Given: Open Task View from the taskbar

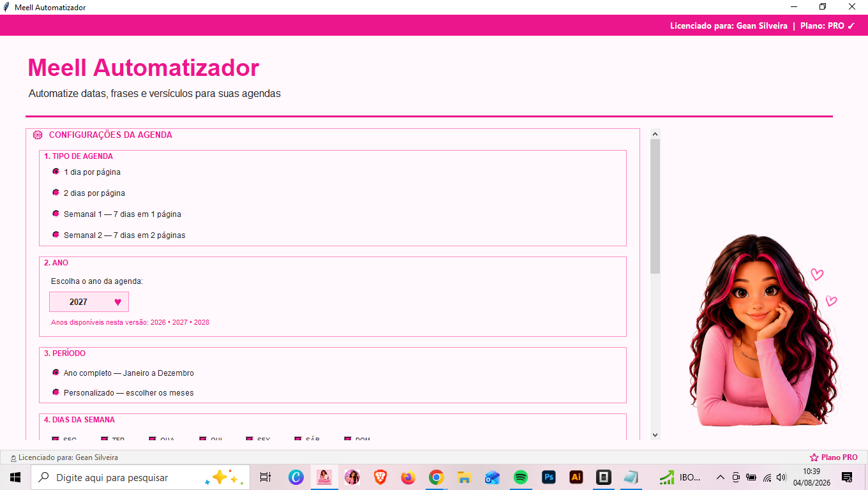Looking at the screenshot, I should click(266, 477).
